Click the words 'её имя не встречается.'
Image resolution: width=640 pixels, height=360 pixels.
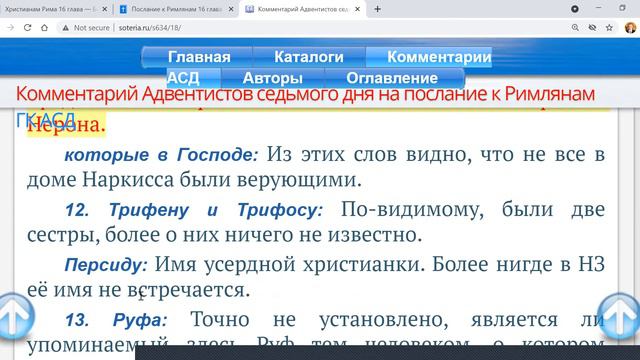click(x=138, y=290)
